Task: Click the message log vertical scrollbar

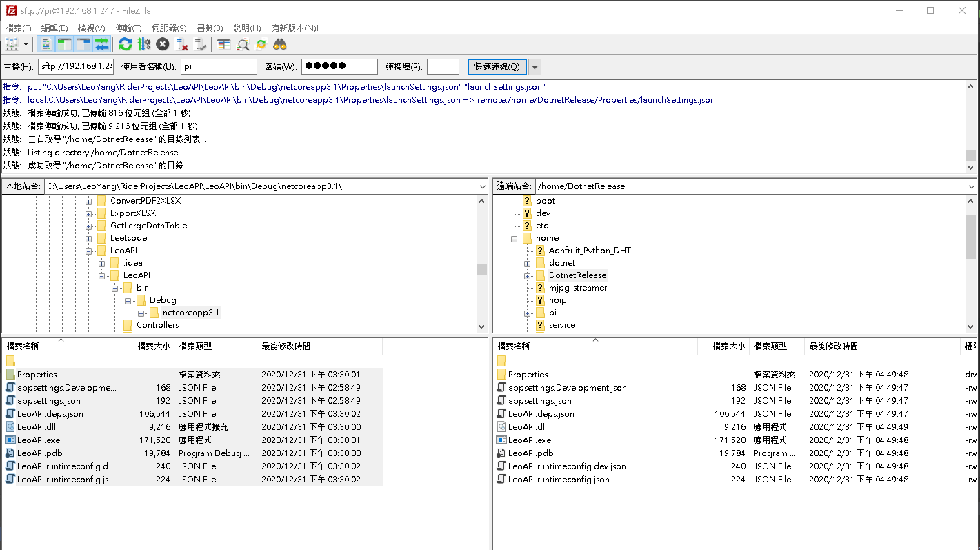Action: click(971, 126)
